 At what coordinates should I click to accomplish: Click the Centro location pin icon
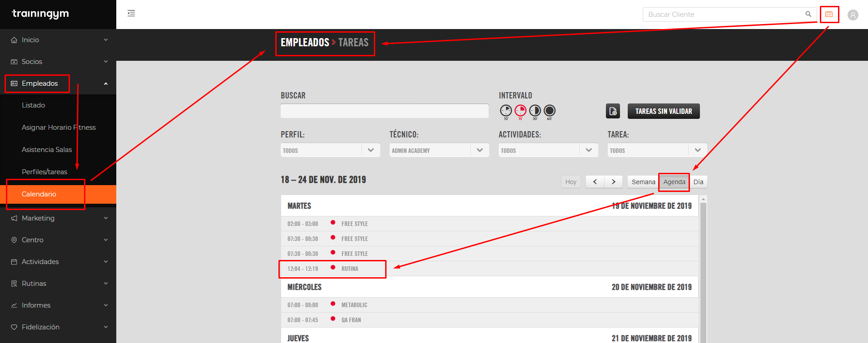(x=14, y=240)
